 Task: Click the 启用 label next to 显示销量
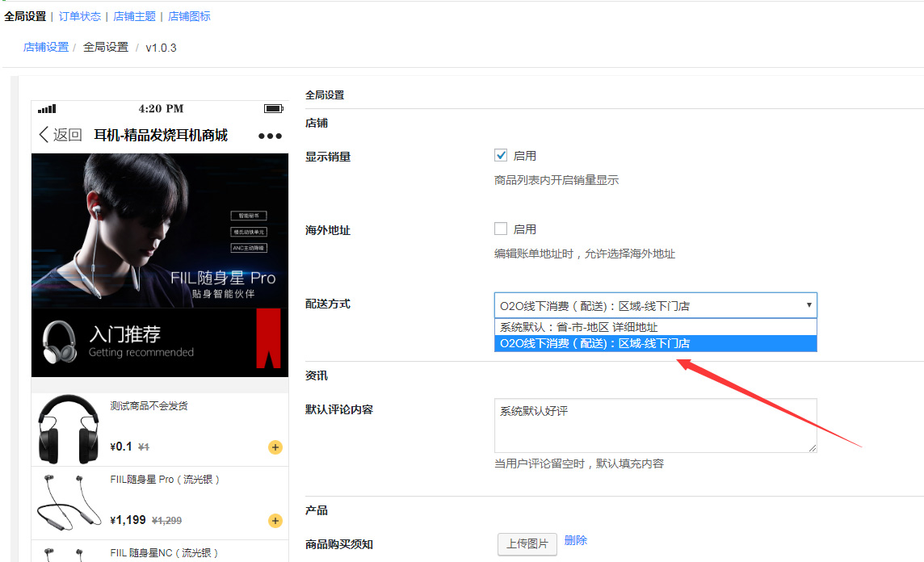[x=524, y=156]
